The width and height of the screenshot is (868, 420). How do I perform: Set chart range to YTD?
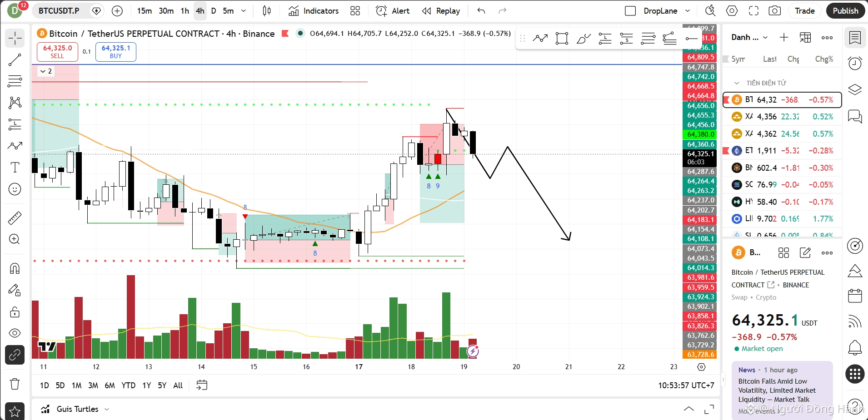point(128,385)
